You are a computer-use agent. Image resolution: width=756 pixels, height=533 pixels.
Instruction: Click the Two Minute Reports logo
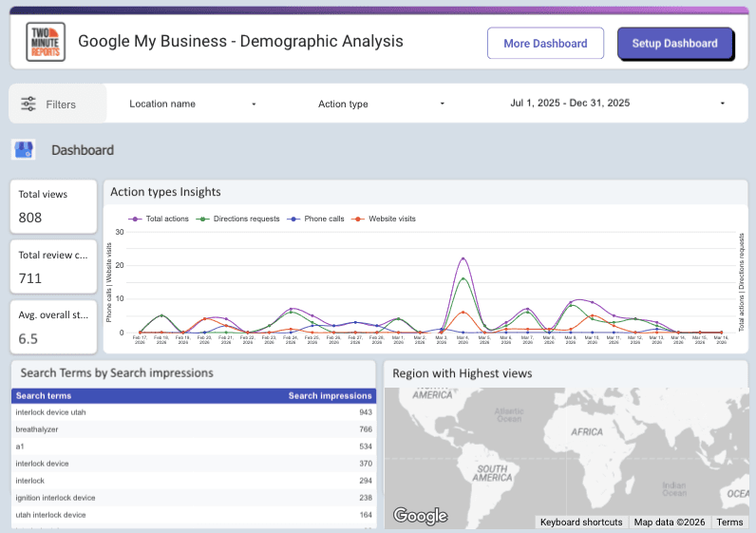46,42
